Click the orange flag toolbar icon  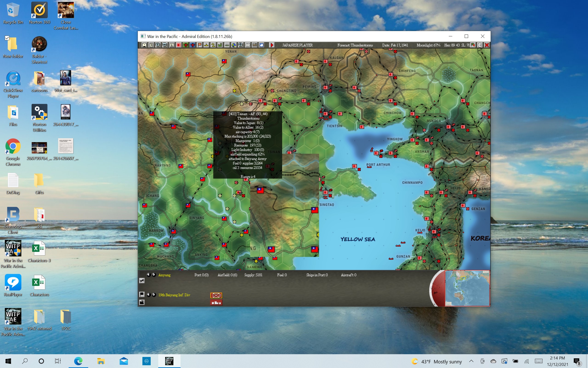pyautogui.click(x=199, y=45)
